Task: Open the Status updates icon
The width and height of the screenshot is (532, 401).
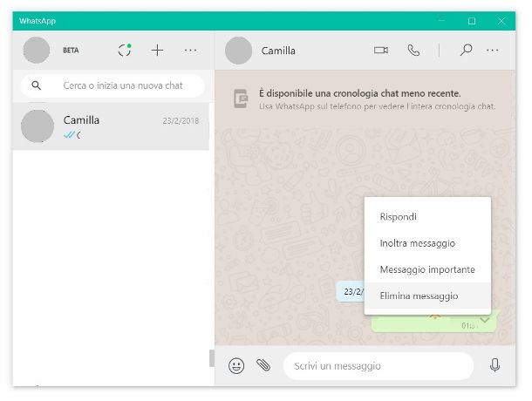Action: click(125, 51)
